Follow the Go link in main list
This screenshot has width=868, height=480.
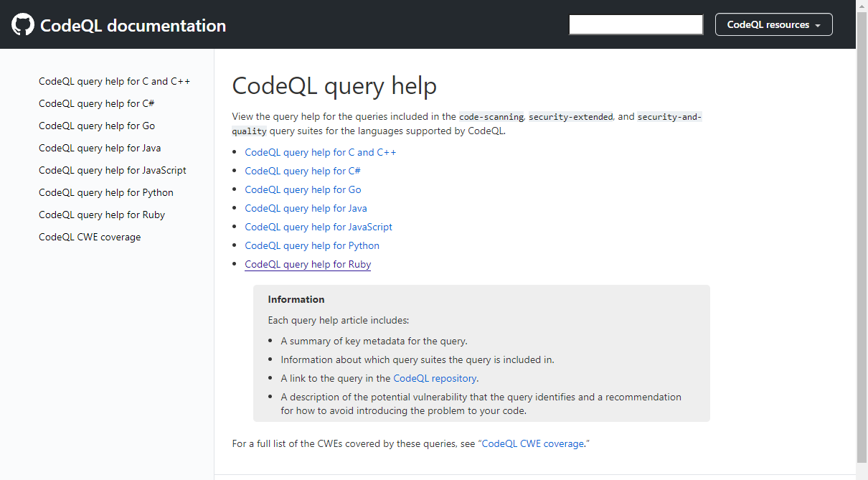coord(303,189)
